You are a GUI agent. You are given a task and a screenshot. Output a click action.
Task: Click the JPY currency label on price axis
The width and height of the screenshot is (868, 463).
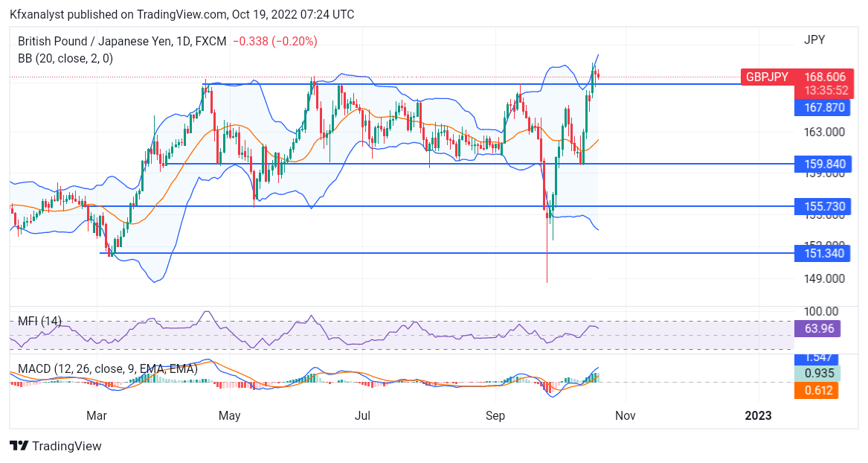point(814,40)
